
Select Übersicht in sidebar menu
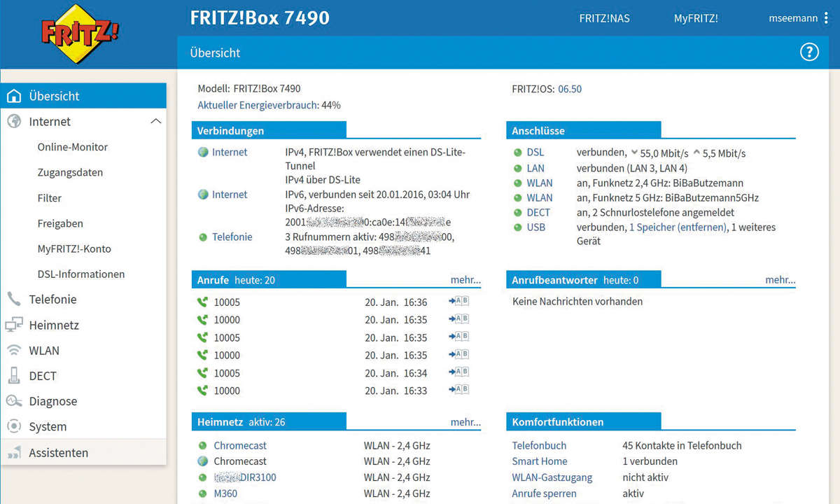(83, 96)
